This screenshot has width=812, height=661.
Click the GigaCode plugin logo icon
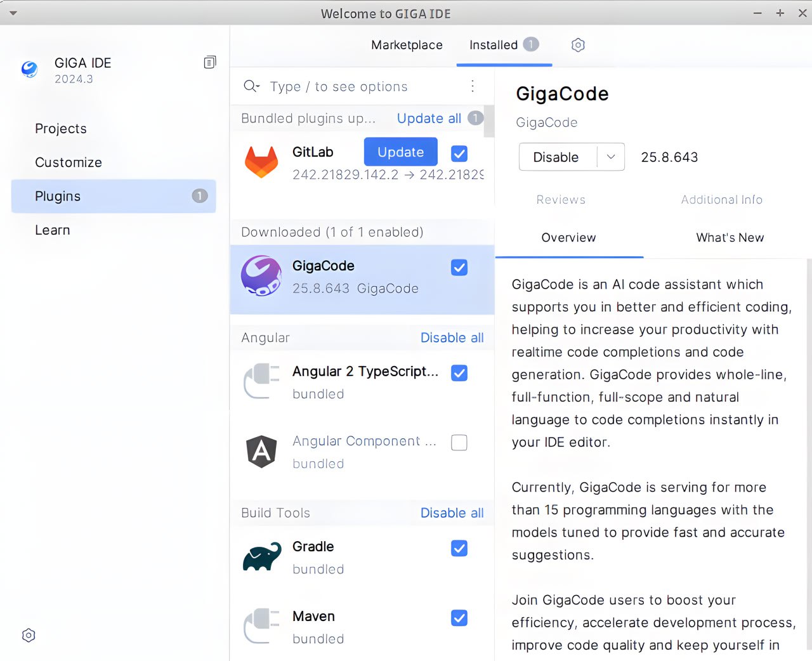(x=261, y=276)
